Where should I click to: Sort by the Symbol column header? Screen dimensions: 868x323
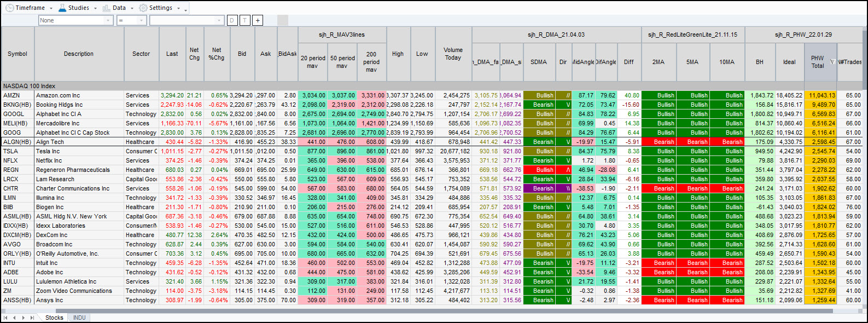pyautogui.click(x=18, y=54)
